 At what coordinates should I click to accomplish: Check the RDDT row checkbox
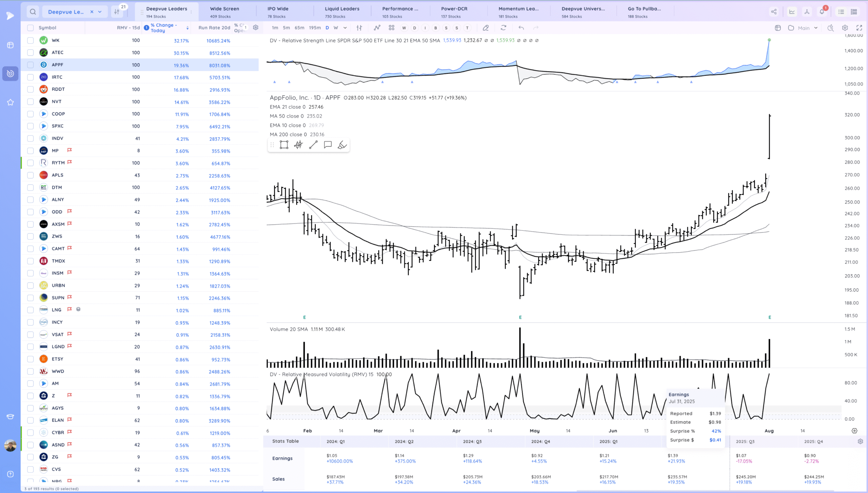31,89
